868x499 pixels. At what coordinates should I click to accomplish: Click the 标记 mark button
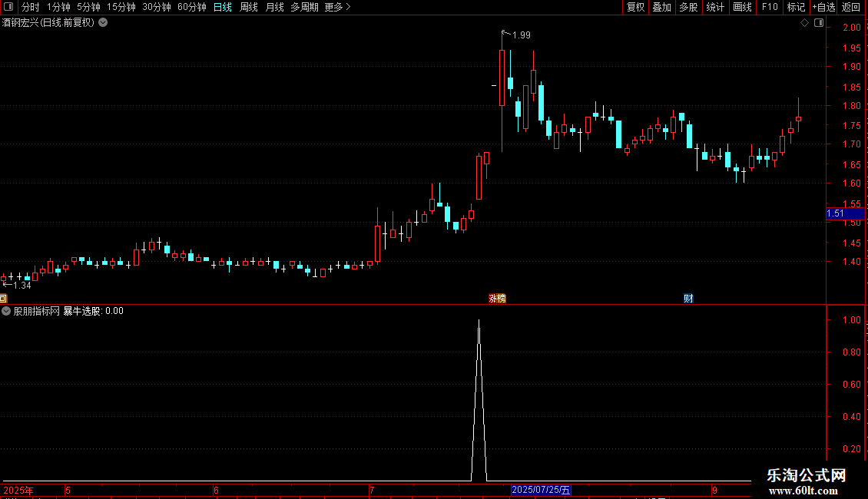coord(796,7)
